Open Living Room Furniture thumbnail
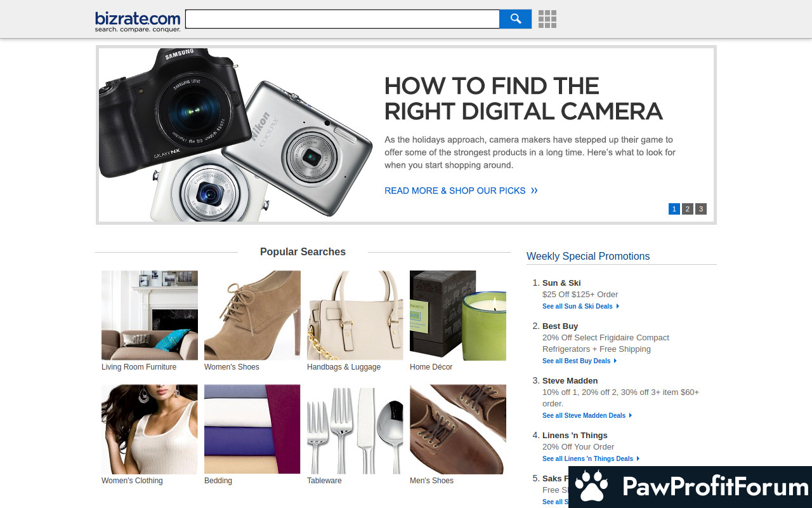Image resolution: width=812 pixels, height=508 pixels. [150, 316]
